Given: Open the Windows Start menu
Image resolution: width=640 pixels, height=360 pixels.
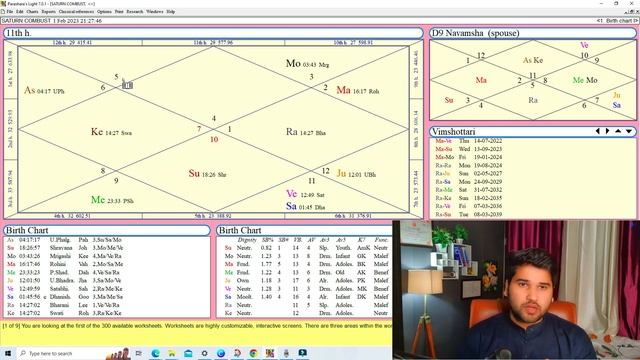Looking at the screenshot, I should [8, 353].
